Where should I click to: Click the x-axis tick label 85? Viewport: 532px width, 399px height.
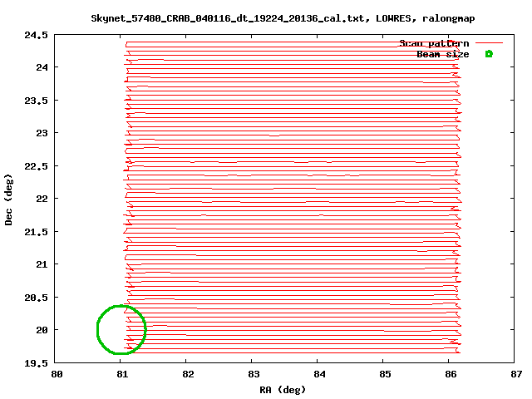pyautogui.click(x=385, y=374)
